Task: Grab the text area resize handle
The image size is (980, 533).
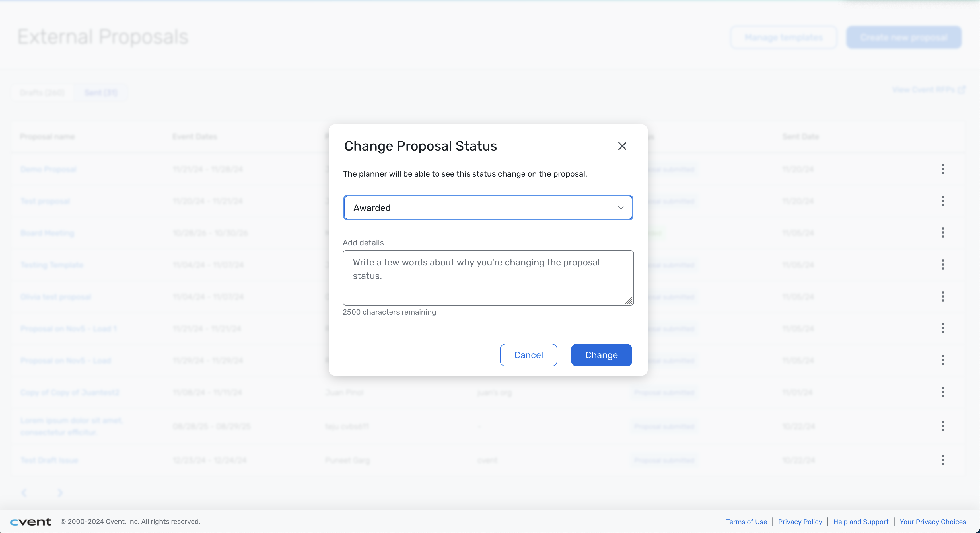Action: point(629,301)
